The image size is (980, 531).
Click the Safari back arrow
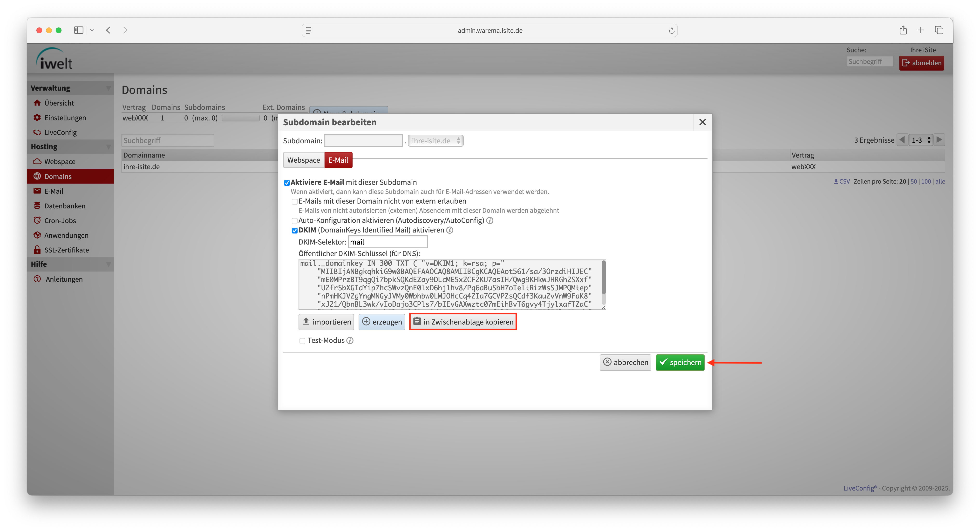coord(109,30)
